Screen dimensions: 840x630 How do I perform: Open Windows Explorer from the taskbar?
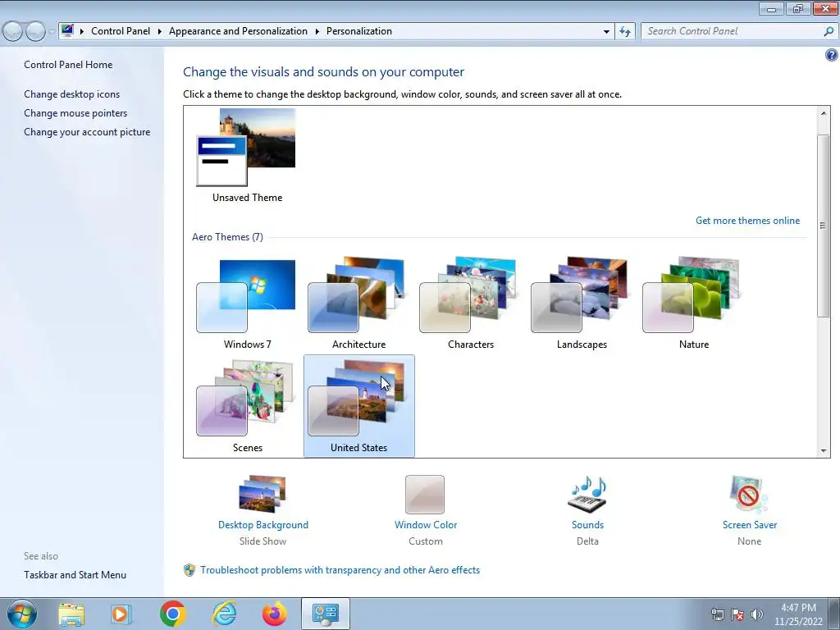71,614
